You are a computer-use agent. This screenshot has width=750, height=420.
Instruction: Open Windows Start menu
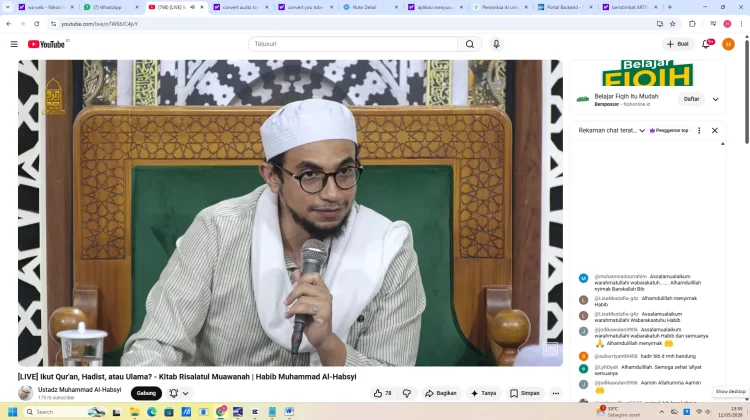[x=12, y=411]
